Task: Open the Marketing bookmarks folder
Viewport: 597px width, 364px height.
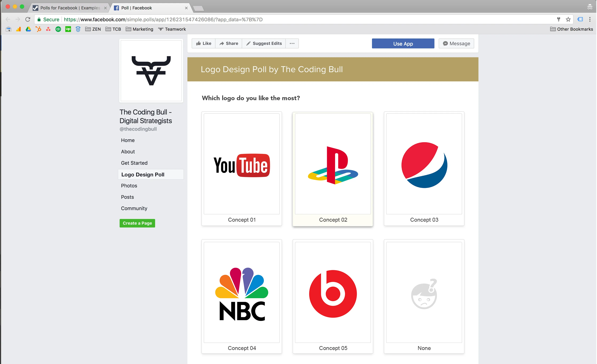Action: tap(139, 29)
